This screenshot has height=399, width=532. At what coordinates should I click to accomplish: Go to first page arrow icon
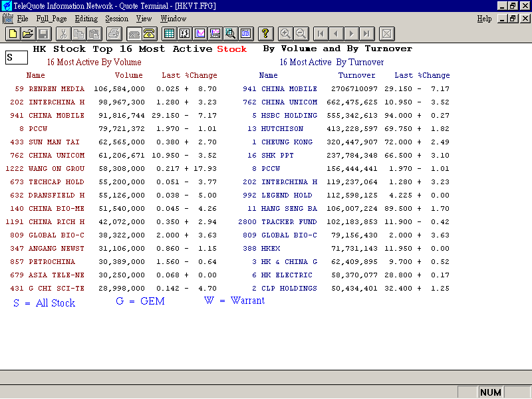pyautogui.click(x=321, y=34)
